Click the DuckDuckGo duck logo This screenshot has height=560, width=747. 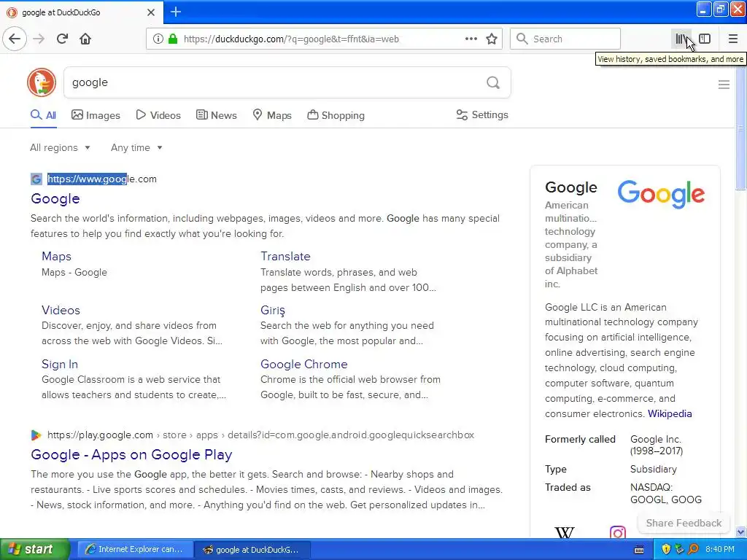[42, 82]
